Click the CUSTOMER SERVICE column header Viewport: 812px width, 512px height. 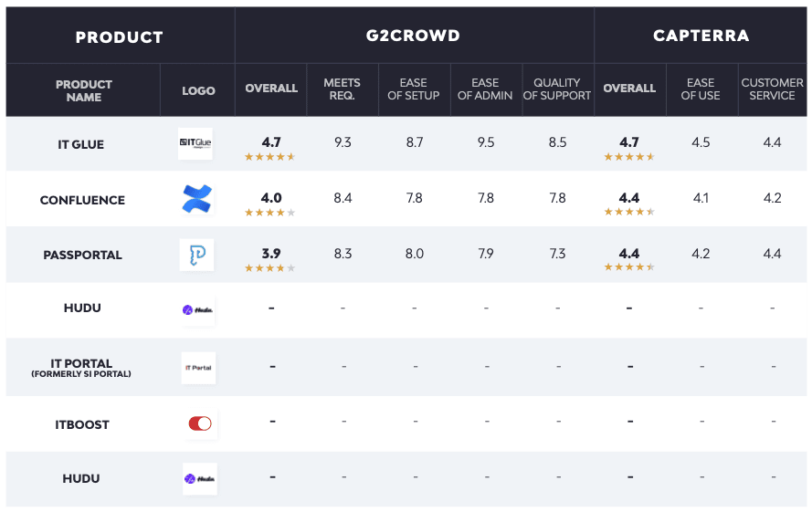point(772,89)
